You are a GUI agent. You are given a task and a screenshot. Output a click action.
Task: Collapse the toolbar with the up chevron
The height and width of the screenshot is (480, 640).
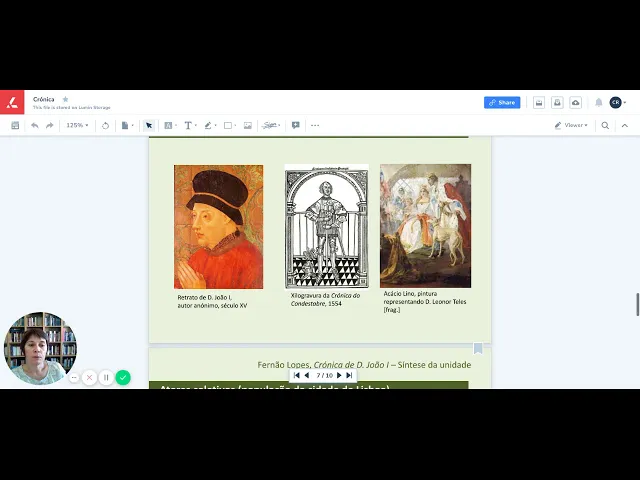[624, 125]
